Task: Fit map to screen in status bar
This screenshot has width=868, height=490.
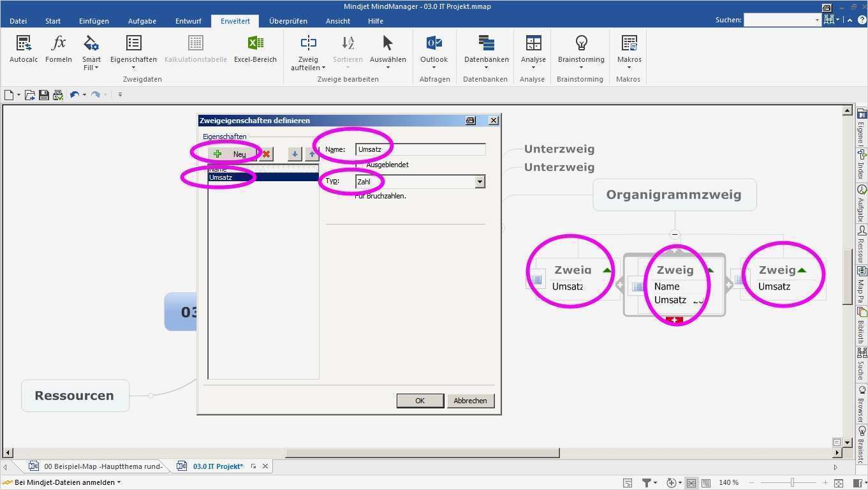Action: pyautogui.click(x=839, y=483)
